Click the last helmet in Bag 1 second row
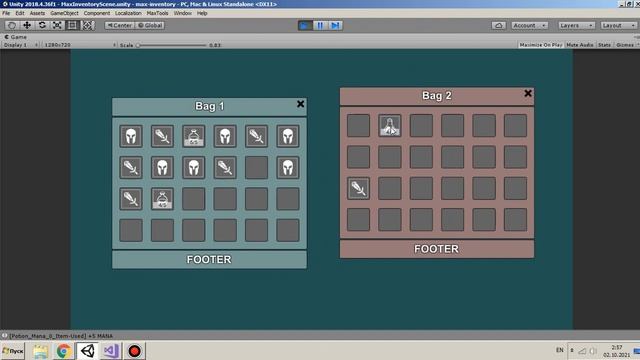The width and height of the screenshot is (640, 360). tap(288, 167)
